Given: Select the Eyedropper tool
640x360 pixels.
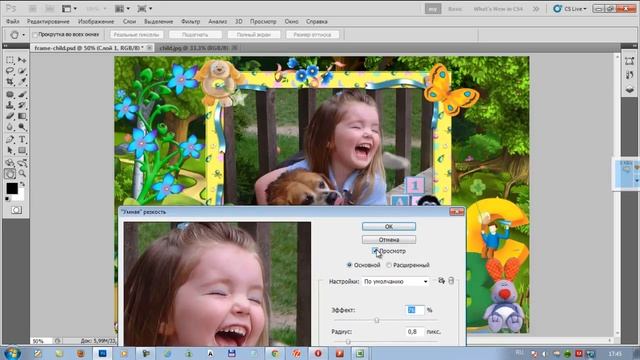Looking at the screenshot, I should 22,82.
